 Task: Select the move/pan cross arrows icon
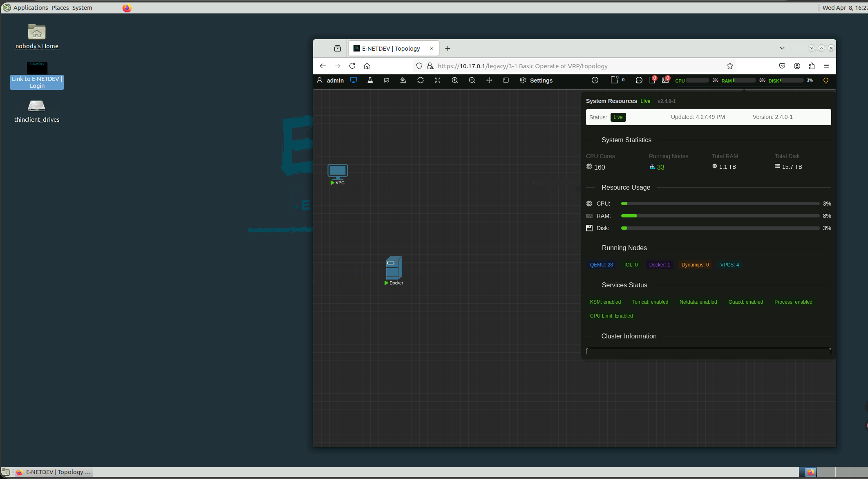click(x=489, y=81)
